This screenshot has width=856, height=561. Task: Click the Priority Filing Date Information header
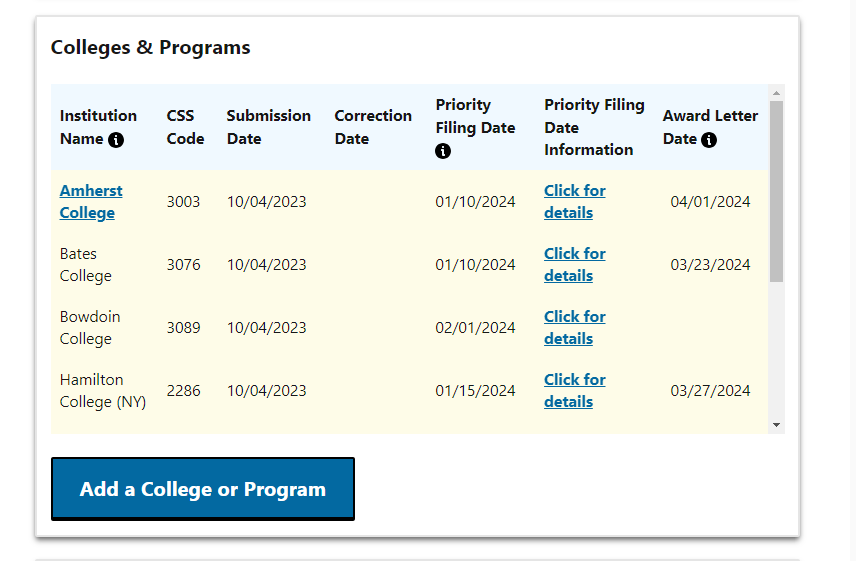594,127
